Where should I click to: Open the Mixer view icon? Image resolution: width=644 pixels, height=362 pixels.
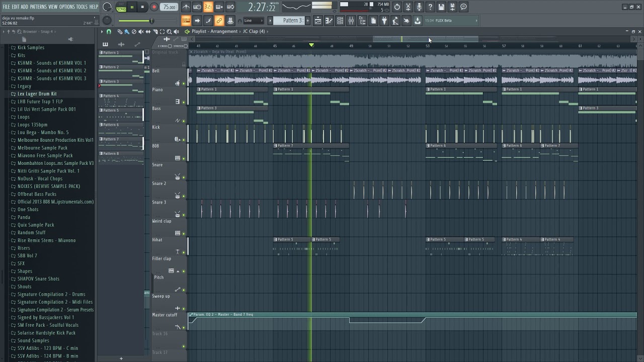(x=351, y=21)
